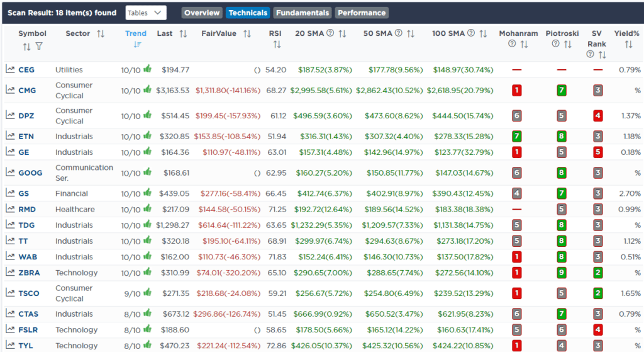This screenshot has height=352, width=644.
Task: Click TDG last price $1,298.27
Action: click(x=172, y=225)
